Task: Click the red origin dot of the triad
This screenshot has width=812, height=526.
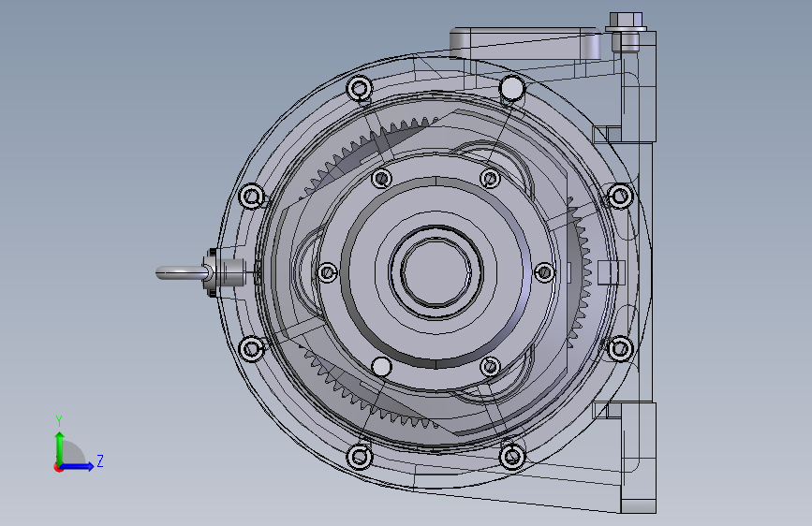Action: click(58, 467)
